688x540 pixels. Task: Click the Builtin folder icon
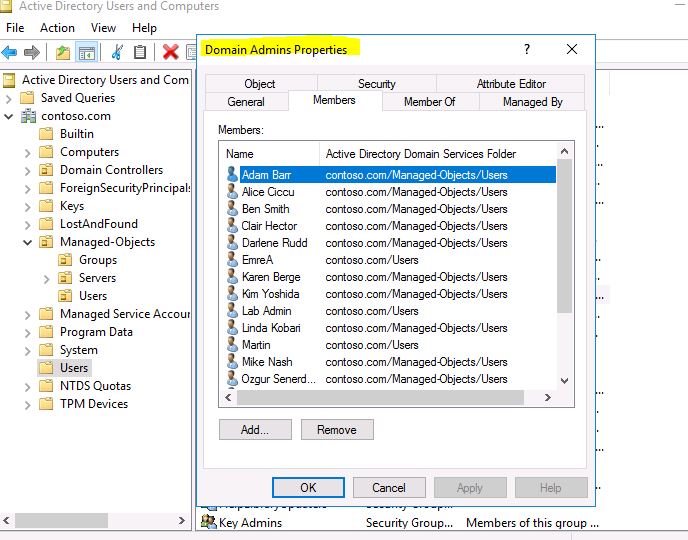(x=46, y=134)
